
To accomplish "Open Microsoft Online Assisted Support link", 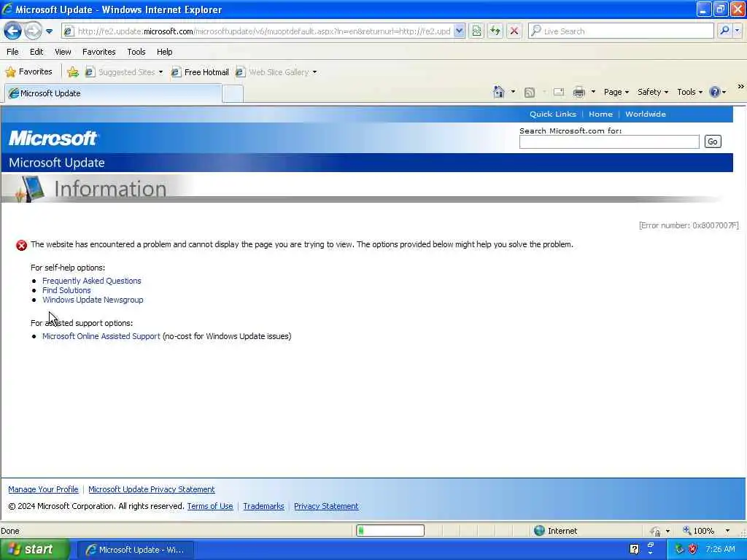I will [x=101, y=336].
